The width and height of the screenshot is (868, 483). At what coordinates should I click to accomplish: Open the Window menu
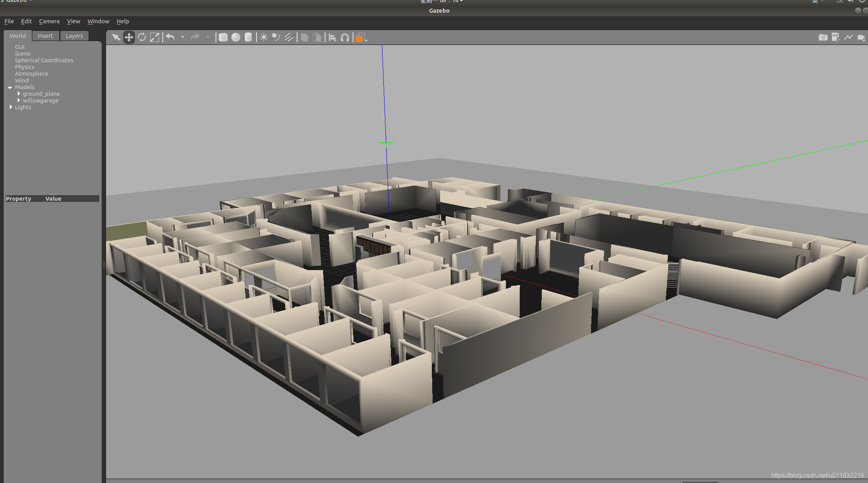click(x=98, y=21)
